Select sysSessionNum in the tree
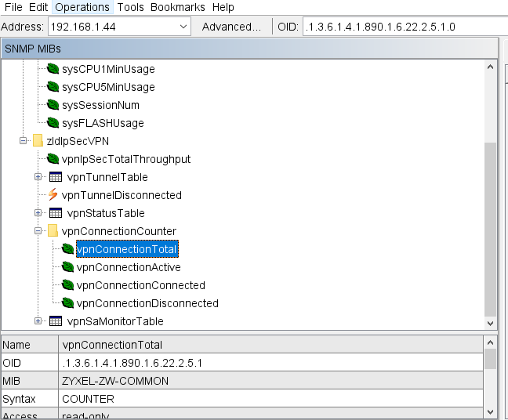Viewport: 508px width, 420px height. click(100, 105)
